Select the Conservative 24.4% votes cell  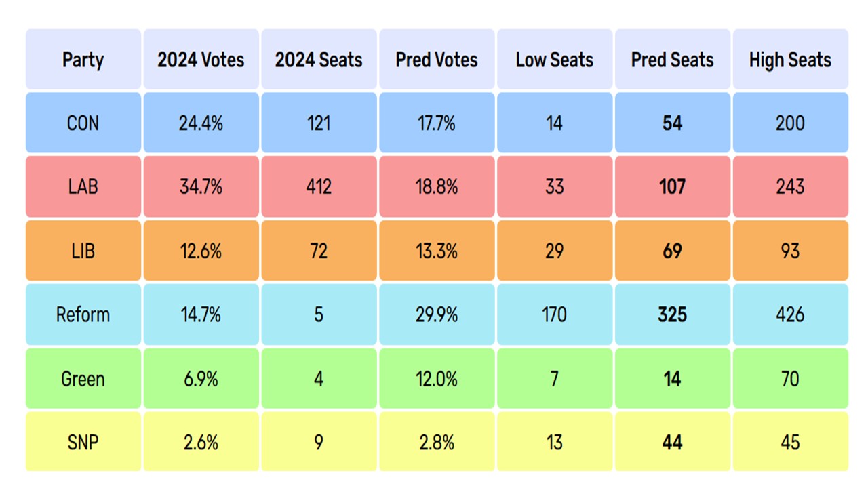[201, 123]
